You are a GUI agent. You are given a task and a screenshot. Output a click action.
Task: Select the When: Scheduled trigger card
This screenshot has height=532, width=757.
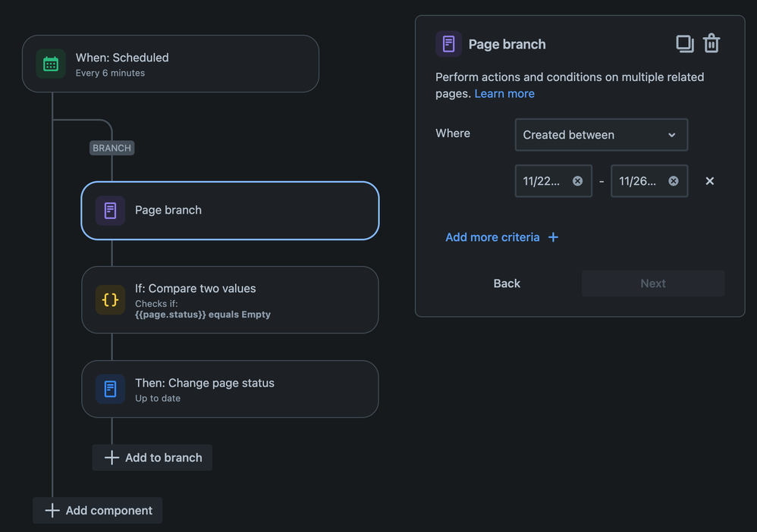coord(190,64)
